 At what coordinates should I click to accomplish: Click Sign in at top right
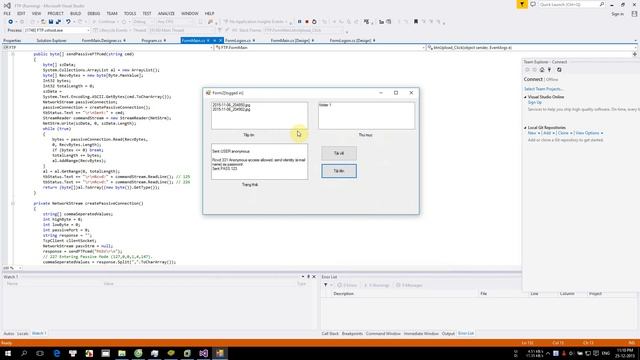pyautogui.click(x=617, y=14)
